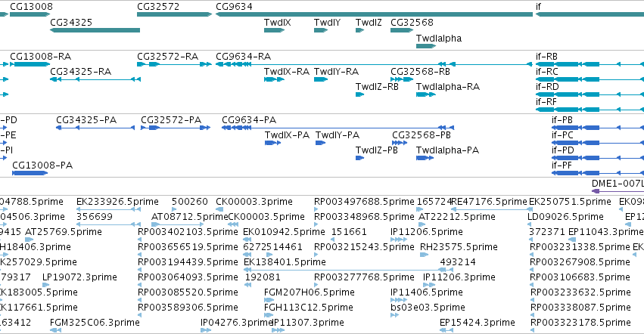Open transcript if-RC
The image size is (644, 334).
546,72
